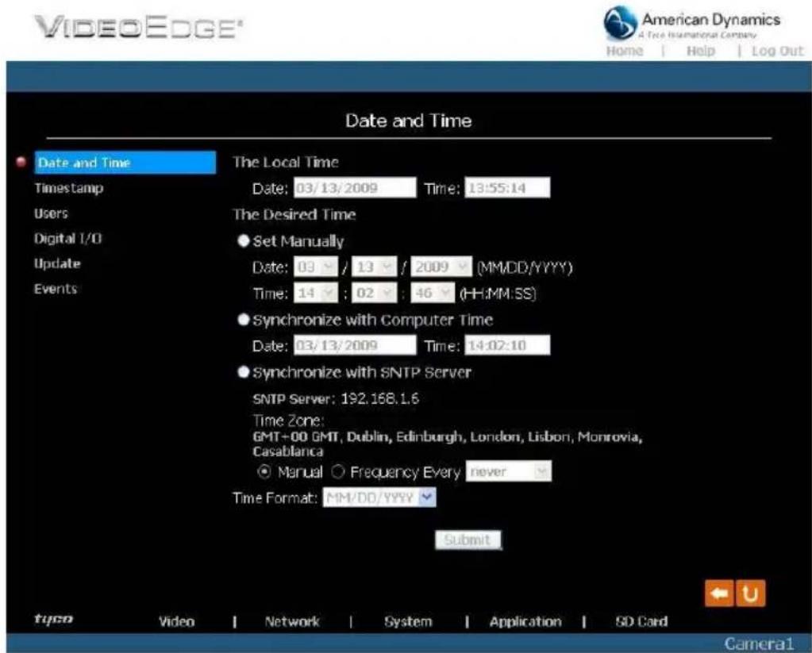Open the year dropdown showing 2009
The width and height of the screenshot is (812, 653).
[442, 267]
